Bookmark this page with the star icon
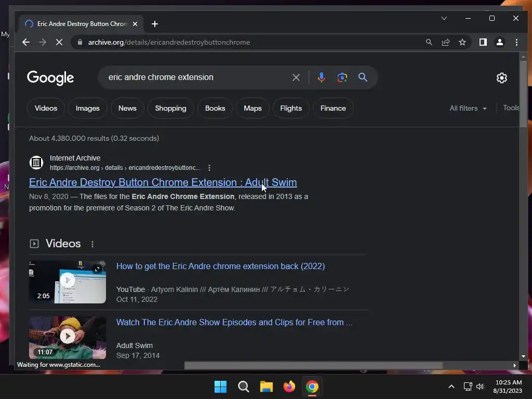The width and height of the screenshot is (532, 399). [462, 42]
